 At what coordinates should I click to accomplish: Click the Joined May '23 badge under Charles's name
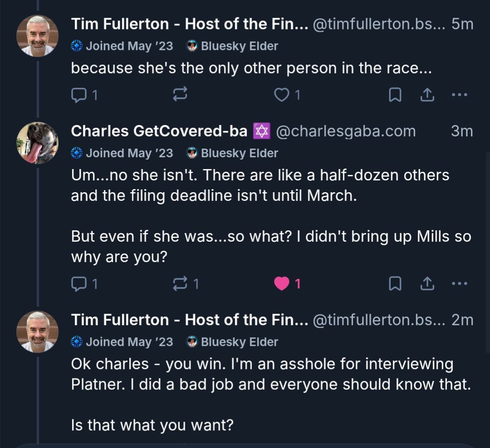[x=122, y=153]
